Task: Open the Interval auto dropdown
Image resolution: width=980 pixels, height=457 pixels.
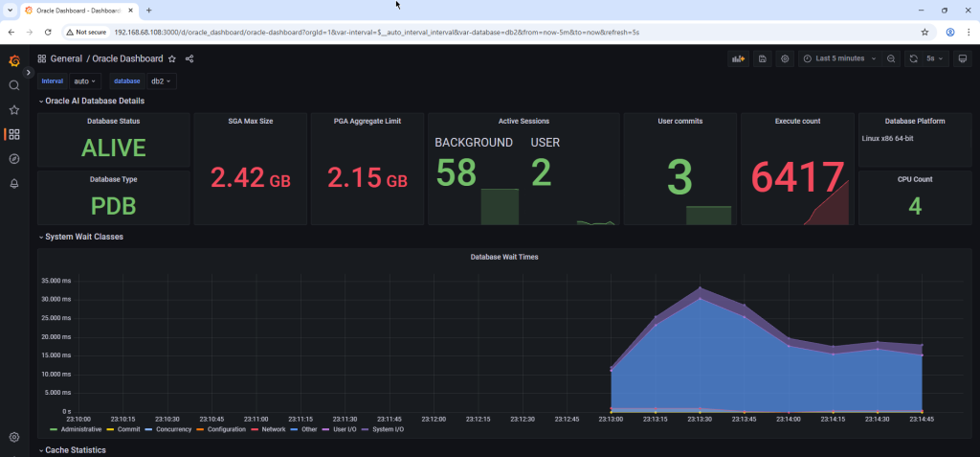Action: tap(85, 81)
